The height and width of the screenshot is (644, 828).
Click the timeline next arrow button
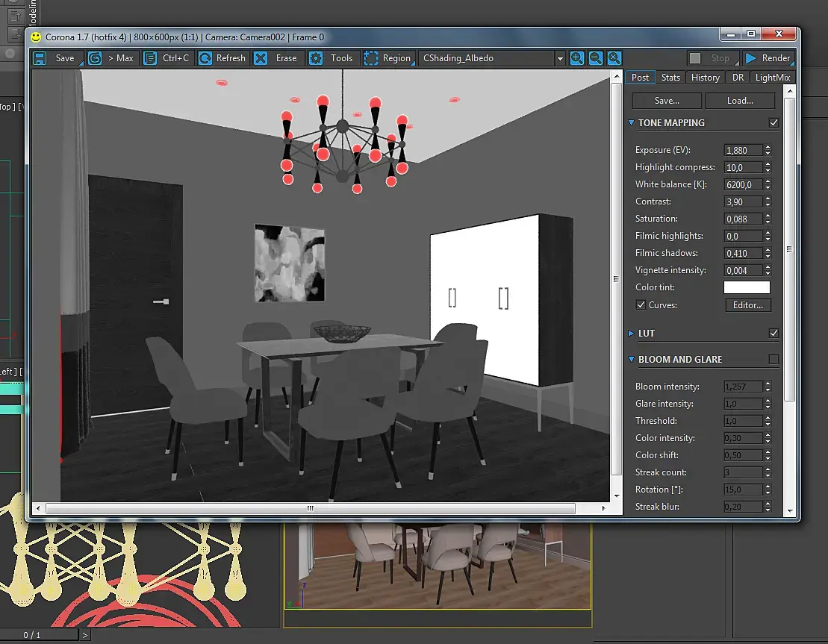coord(84,635)
